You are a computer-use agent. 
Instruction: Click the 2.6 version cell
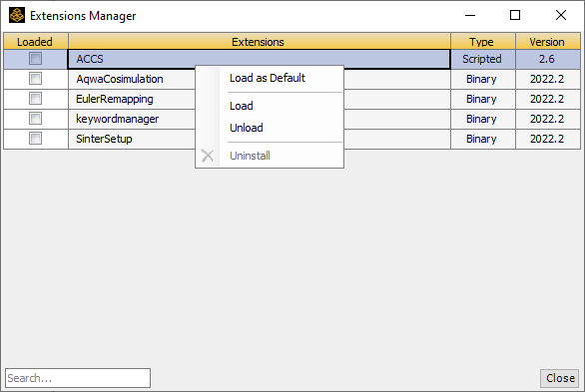pyautogui.click(x=548, y=59)
